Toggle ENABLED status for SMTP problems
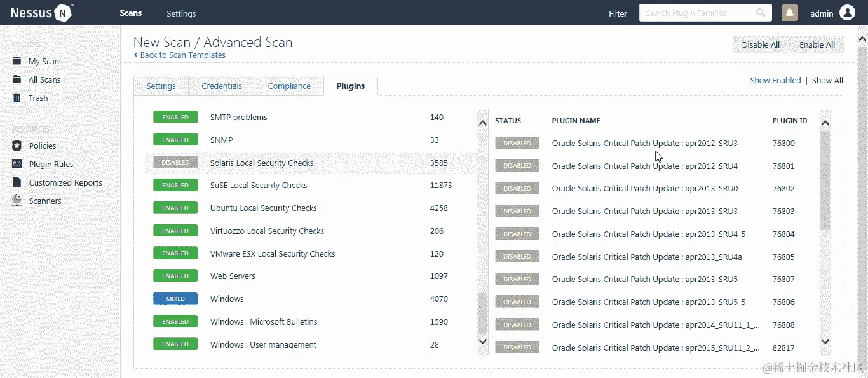 [x=175, y=117]
